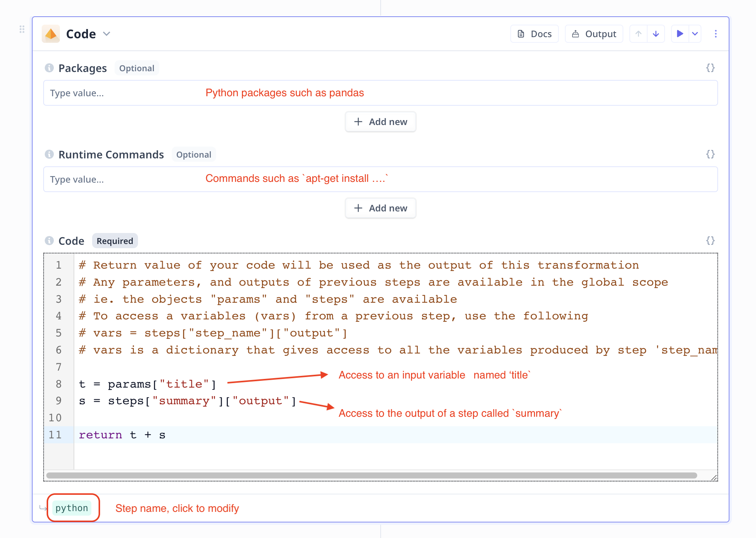The height and width of the screenshot is (538, 756).
Task: Toggle variable braces for Code field
Action: pyautogui.click(x=711, y=241)
